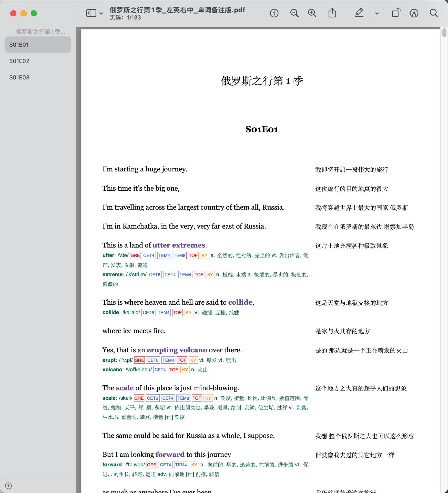Click the highlighted word "collide" in sentence
This screenshot has height=493, width=448.
tap(240, 302)
